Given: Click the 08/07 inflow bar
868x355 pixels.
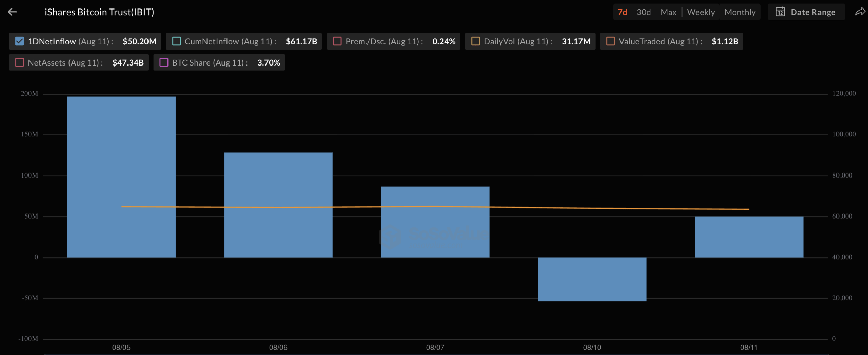Looking at the screenshot, I should pyautogui.click(x=435, y=222).
